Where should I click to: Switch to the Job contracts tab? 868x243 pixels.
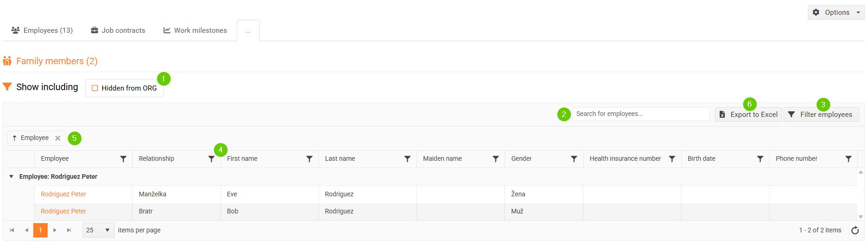[118, 30]
